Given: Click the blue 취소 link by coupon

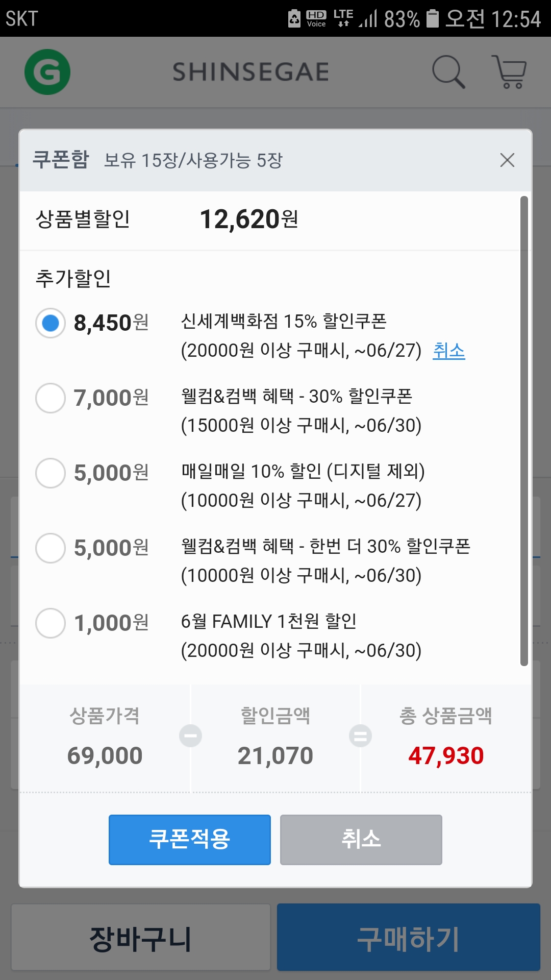Looking at the screenshot, I should click(x=448, y=351).
